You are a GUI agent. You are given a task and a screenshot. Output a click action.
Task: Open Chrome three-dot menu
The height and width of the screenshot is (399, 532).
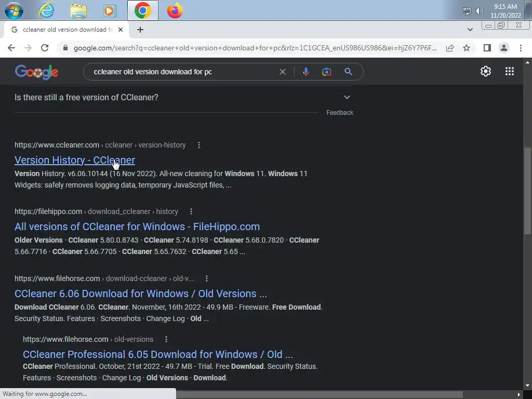click(521, 48)
